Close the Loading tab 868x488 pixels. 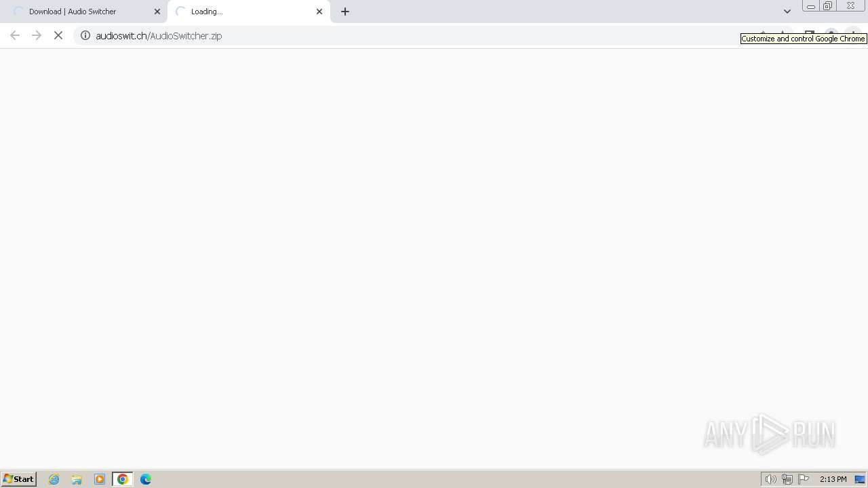tap(319, 12)
